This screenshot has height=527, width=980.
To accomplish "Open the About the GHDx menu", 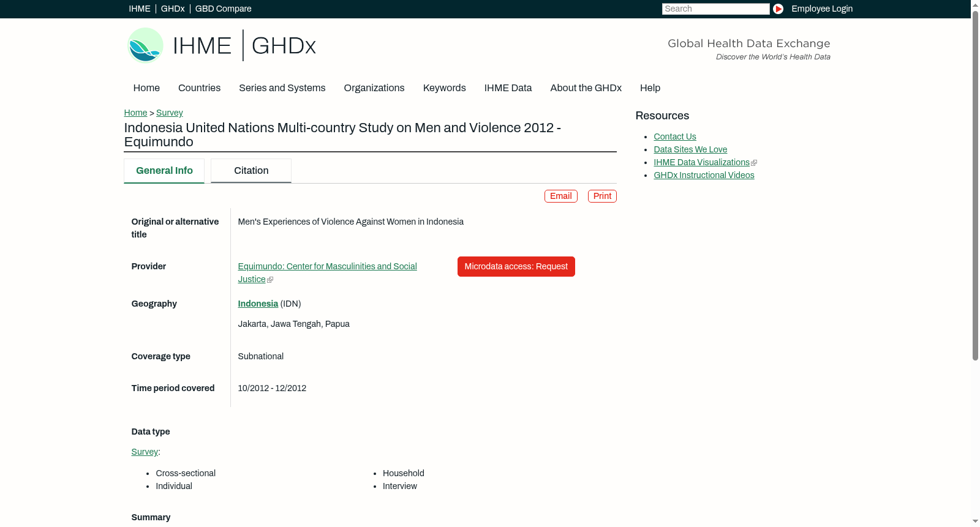I will click(x=586, y=88).
